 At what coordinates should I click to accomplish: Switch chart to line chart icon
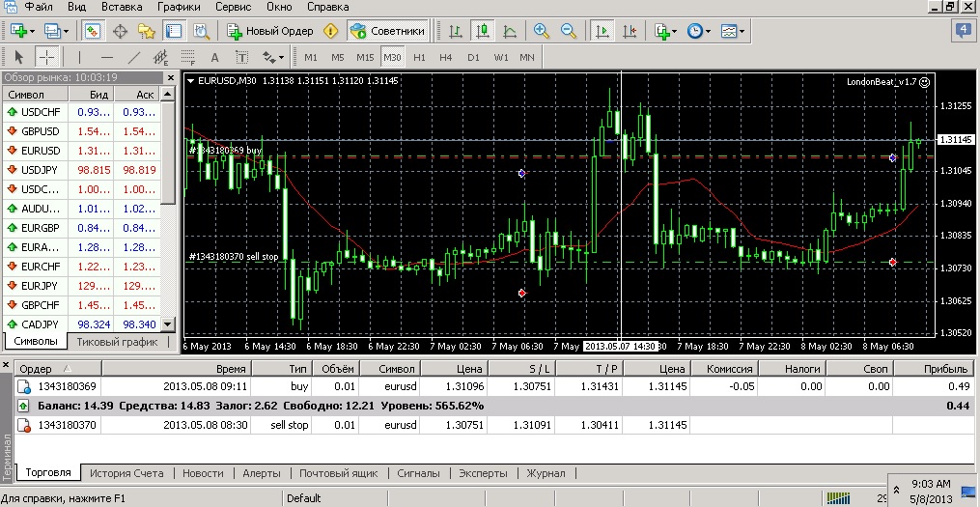(x=510, y=31)
